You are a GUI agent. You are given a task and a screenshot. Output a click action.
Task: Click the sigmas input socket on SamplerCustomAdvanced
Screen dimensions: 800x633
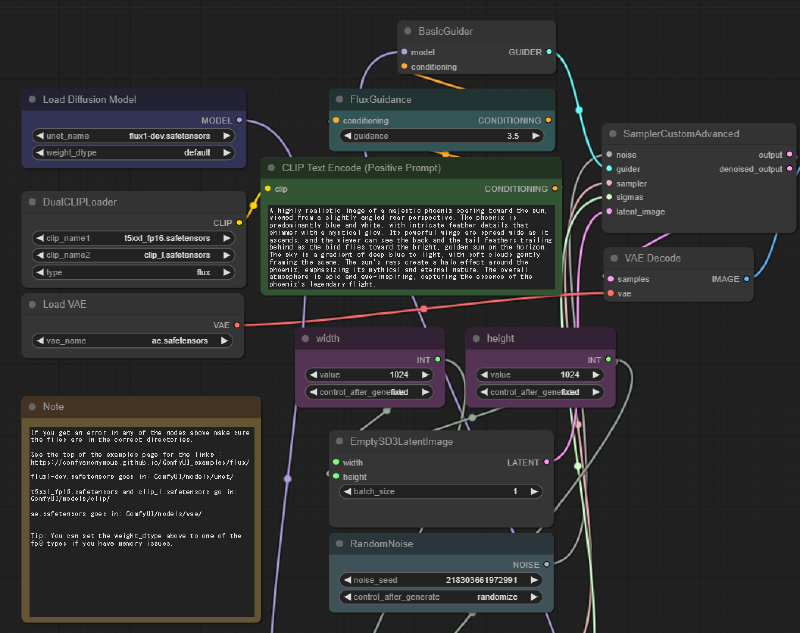pyautogui.click(x=609, y=197)
